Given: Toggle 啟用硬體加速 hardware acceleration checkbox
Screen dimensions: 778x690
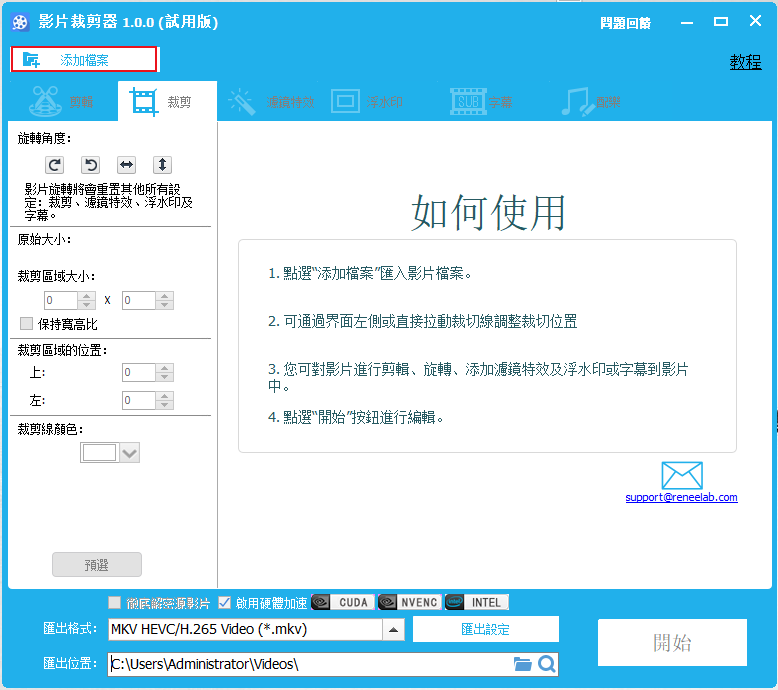Looking at the screenshot, I should point(225,603).
